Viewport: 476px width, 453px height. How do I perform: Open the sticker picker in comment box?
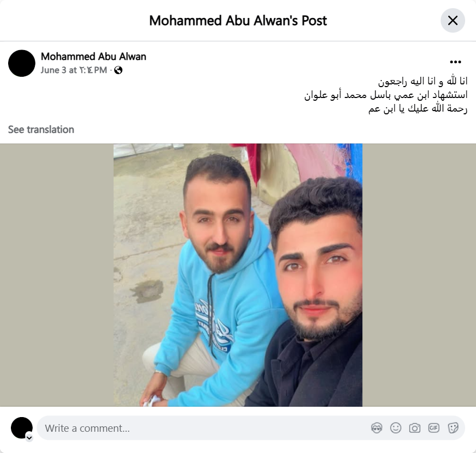click(x=453, y=428)
